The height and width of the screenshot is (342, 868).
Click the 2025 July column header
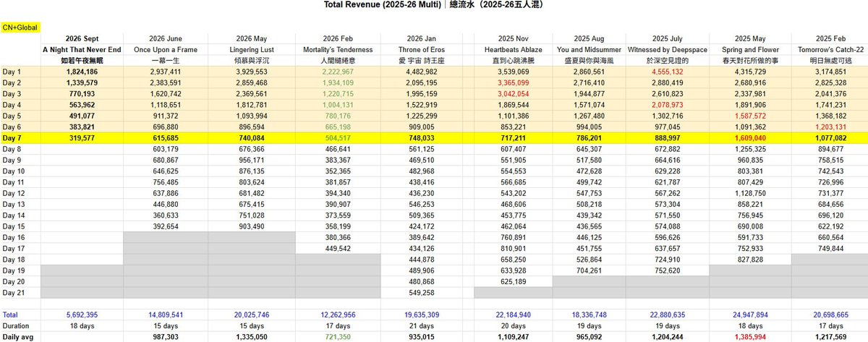666,38
